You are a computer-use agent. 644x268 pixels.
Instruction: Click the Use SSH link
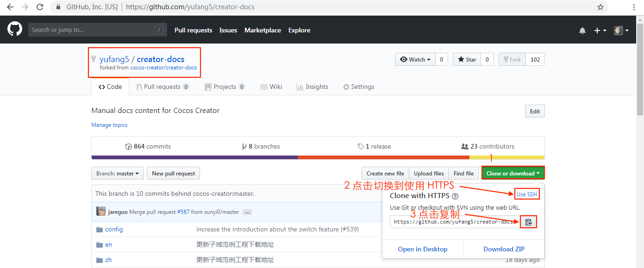pos(527,194)
